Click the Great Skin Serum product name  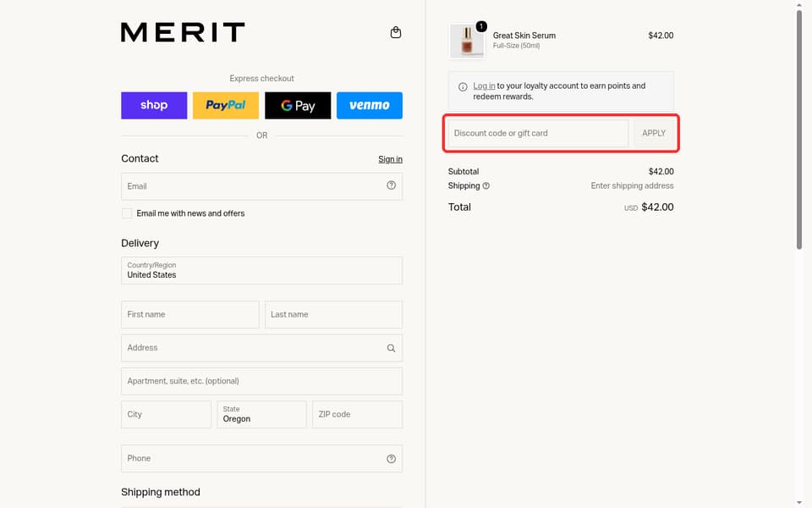[x=524, y=36]
